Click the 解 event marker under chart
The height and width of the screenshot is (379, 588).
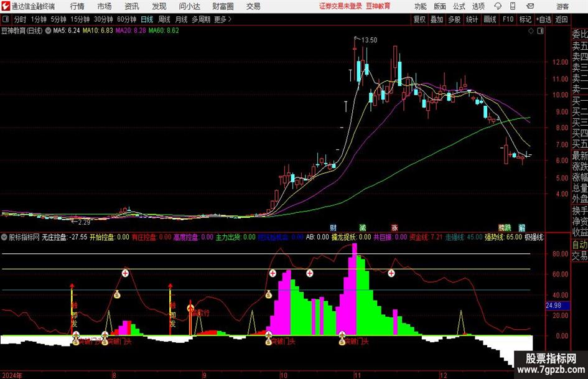point(521,227)
